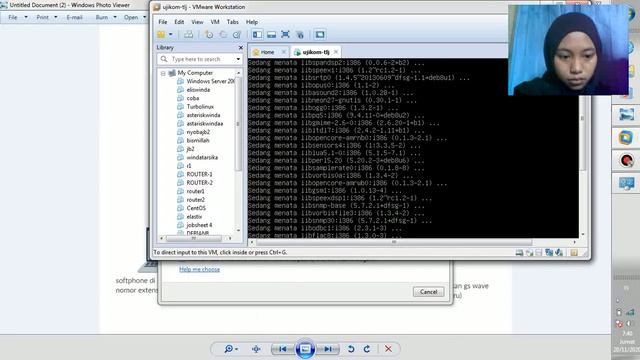Select coba VM in library
Viewport: 640px width, 360px height.
coord(193,98)
